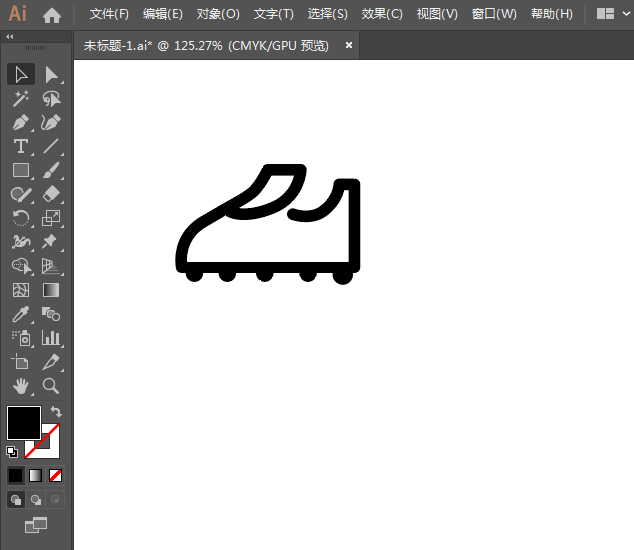Viewport: 634px width, 550px height.
Task: Activate the Eyedropper tool
Action: click(x=20, y=314)
